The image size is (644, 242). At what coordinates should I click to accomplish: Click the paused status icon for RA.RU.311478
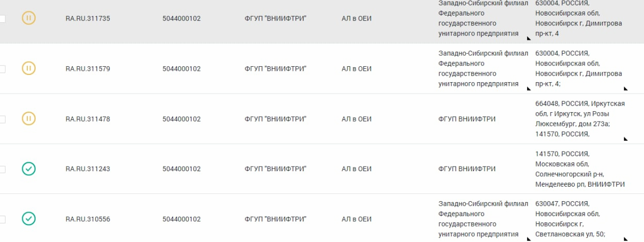click(x=29, y=118)
